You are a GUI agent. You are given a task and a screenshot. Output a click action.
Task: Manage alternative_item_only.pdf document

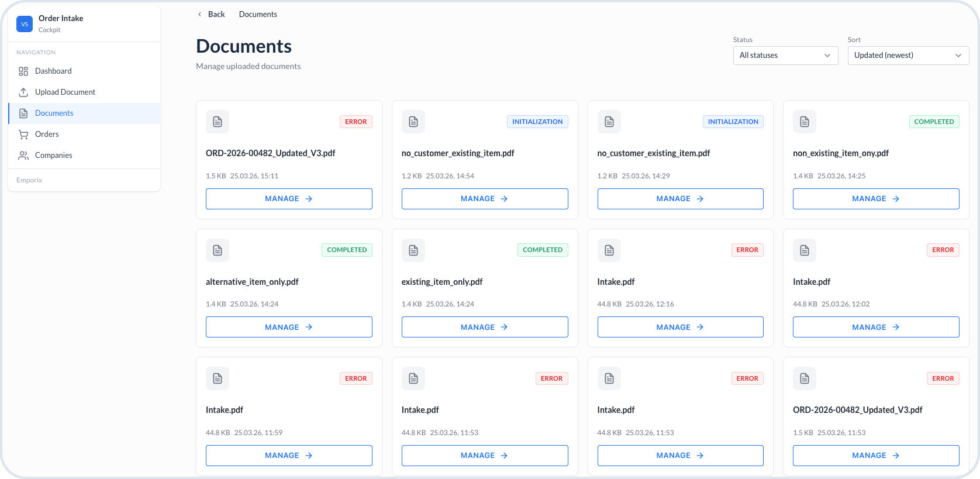[289, 327]
